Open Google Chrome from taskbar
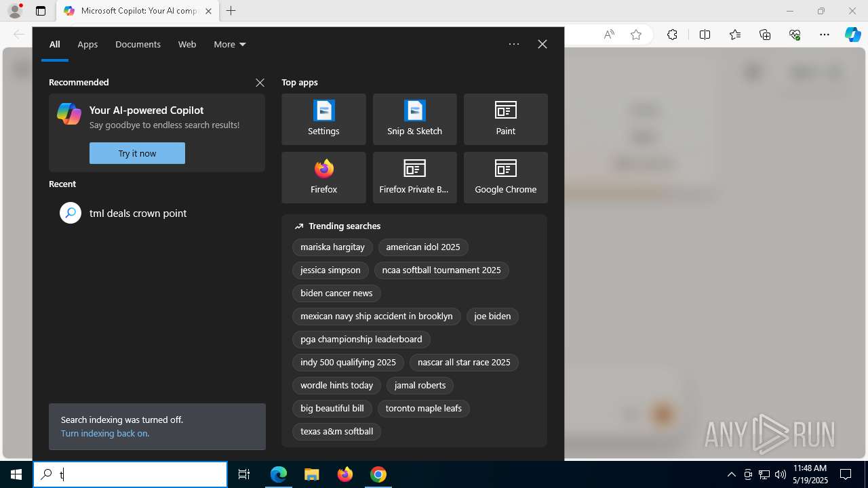868x488 pixels. click(378, 474)
